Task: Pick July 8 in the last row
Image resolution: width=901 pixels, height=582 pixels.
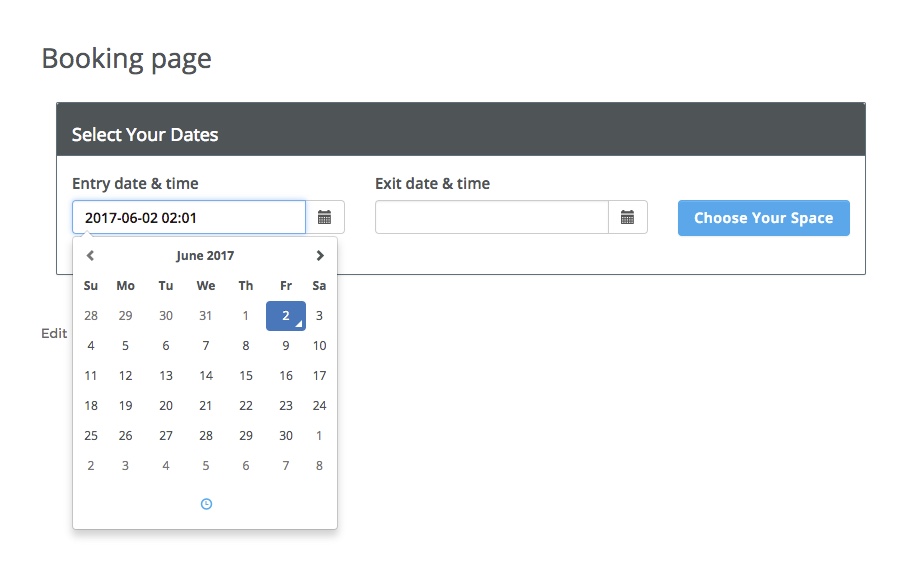Action: (319, 466)
